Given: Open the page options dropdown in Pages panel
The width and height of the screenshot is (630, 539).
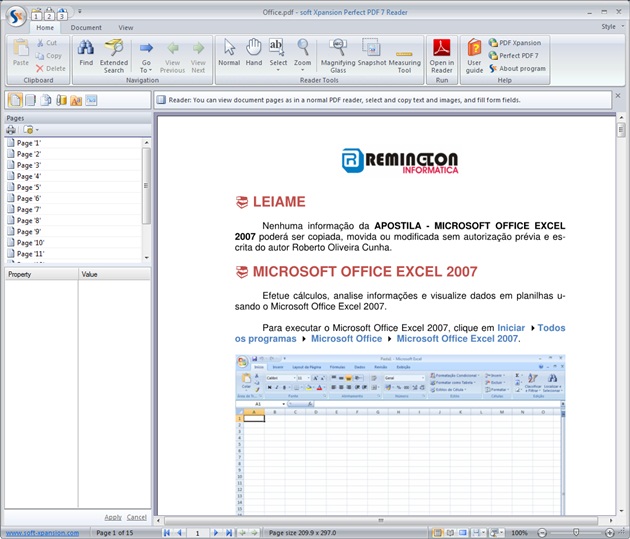Looking at the screenshot, I should 31,130.
